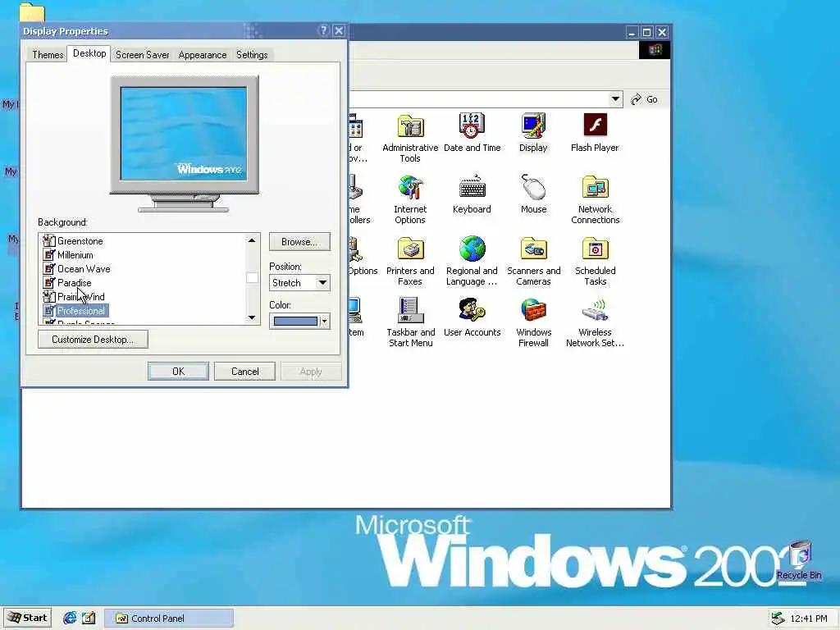Click the Browse... button

tap(299, 242)
